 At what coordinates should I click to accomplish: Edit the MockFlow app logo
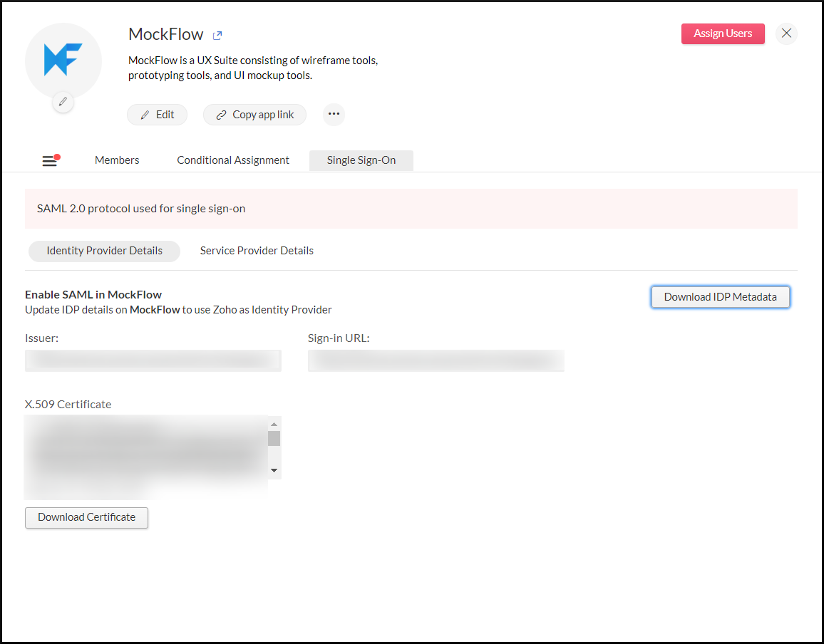(63, 102)
